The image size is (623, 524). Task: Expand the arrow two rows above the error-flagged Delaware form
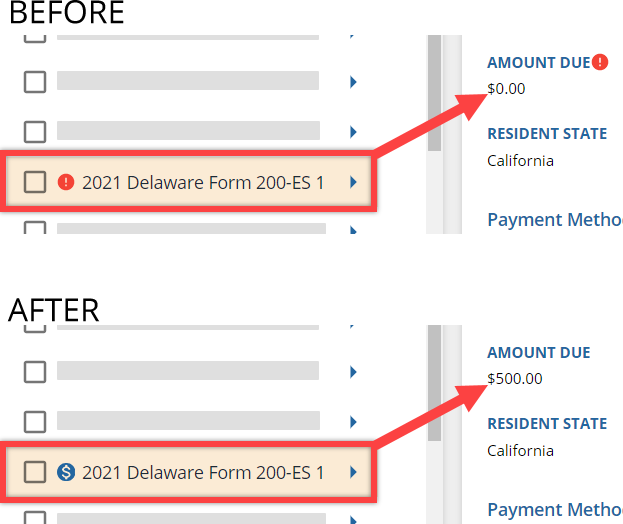point(353,82)
